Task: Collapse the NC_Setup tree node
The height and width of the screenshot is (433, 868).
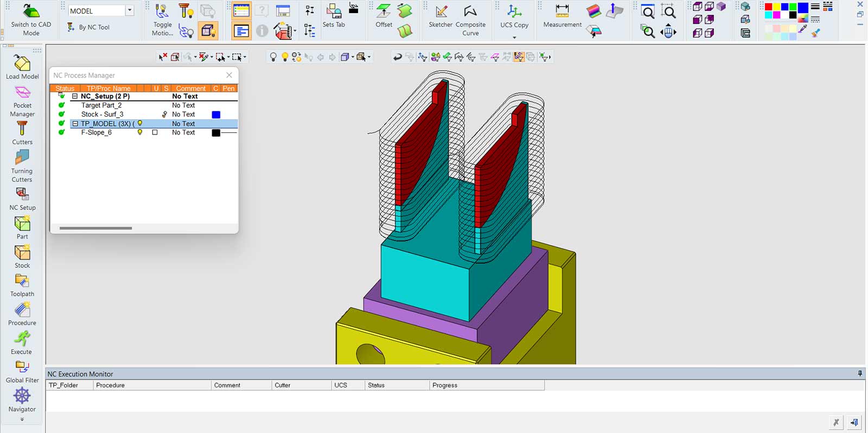Action: tap(75, 96)
